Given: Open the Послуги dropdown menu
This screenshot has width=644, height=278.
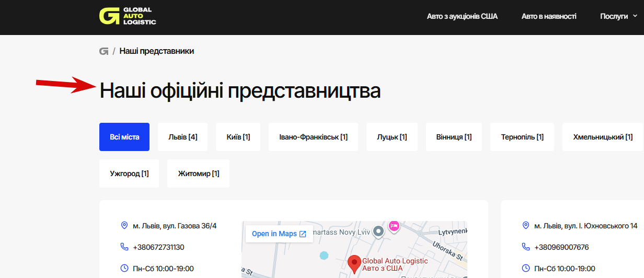Looking at the screenshot, I should coord(619,16).
